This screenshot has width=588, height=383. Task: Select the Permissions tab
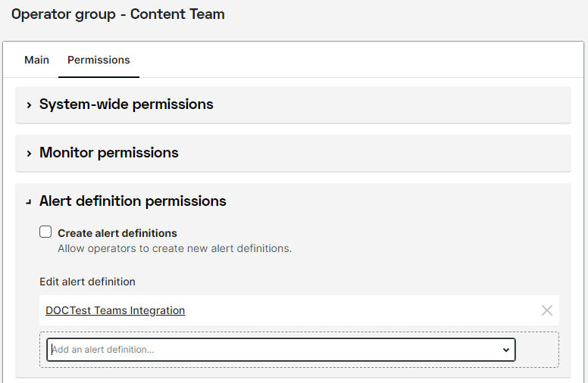click(x=99, y=60)
